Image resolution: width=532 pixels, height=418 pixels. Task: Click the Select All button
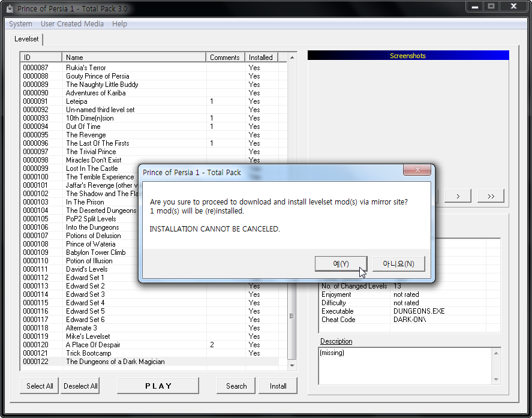40,386
